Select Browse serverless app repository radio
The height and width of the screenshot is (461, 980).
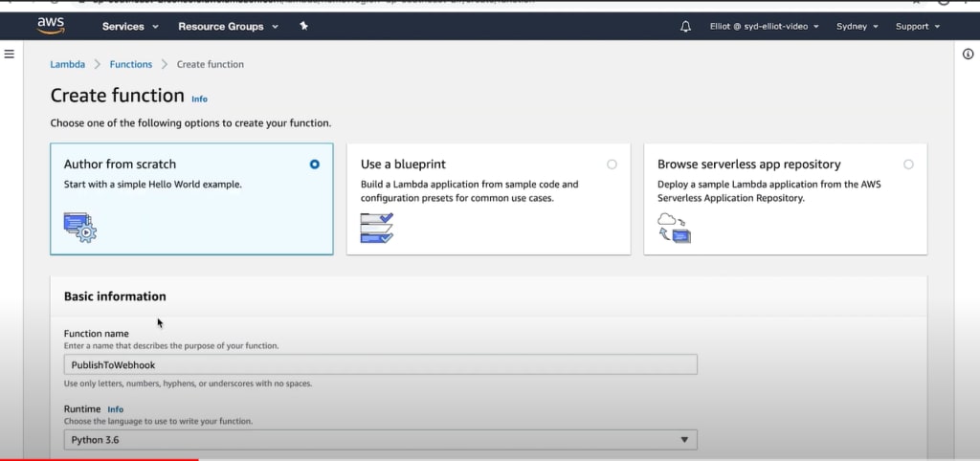[908, 165]
